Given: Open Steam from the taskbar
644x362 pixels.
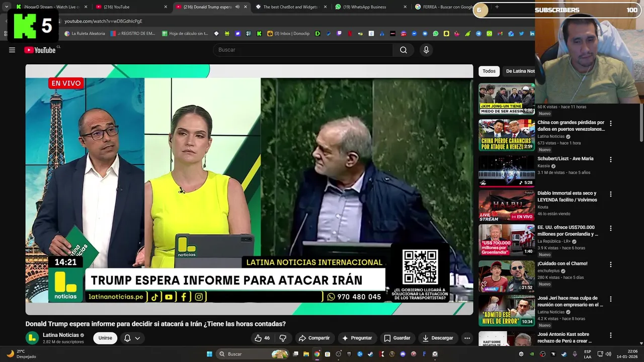Looking at the screenshot, I should [x=370, y=354].
